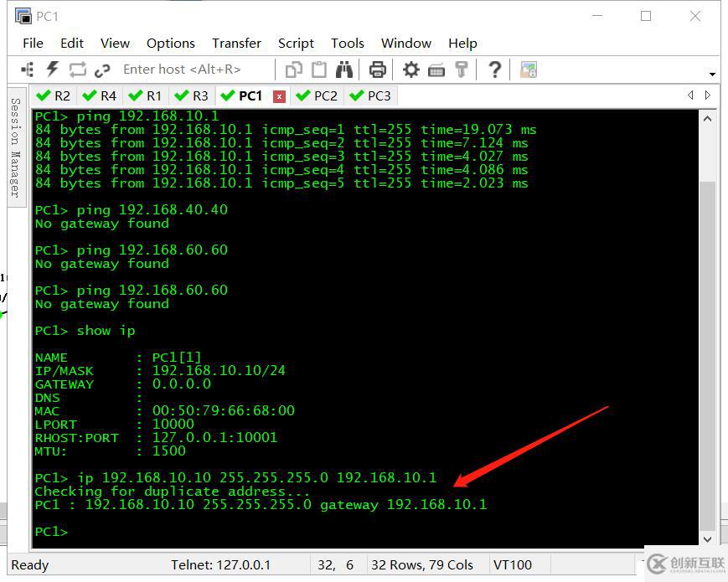Switch to the R2 session tab
Viewport: 728px width, 582px height.
click(x=54, y=96)
